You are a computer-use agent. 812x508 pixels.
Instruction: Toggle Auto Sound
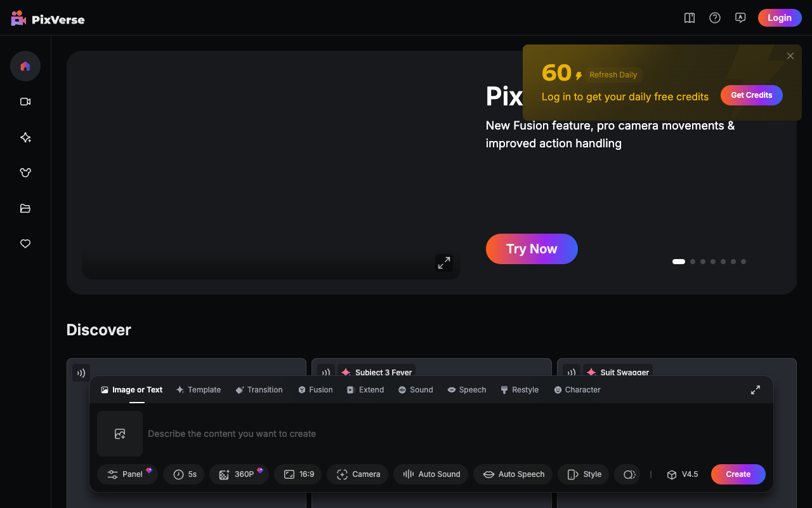pos(431,474)
